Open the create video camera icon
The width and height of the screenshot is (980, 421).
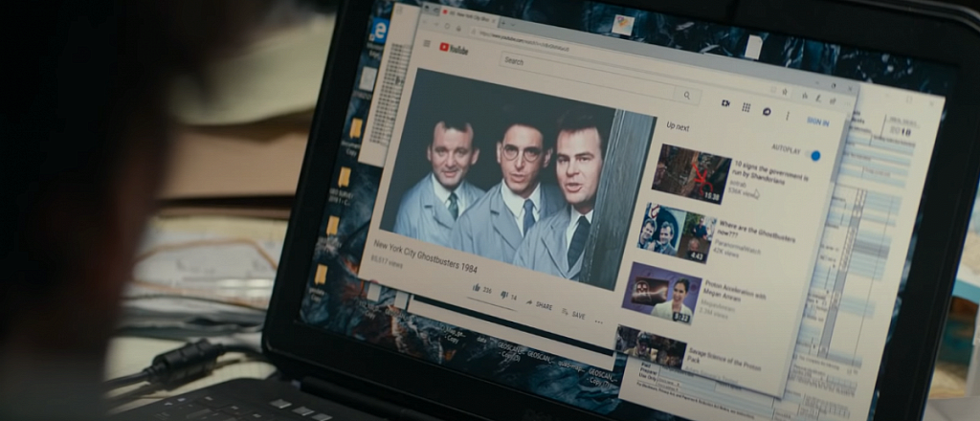[725, 103]
